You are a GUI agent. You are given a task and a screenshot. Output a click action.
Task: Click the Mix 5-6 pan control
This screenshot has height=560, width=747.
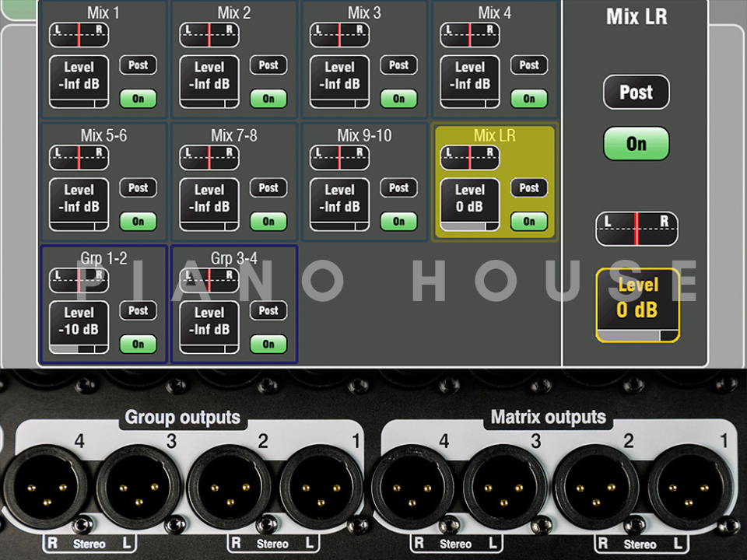(x=79, y=158)
